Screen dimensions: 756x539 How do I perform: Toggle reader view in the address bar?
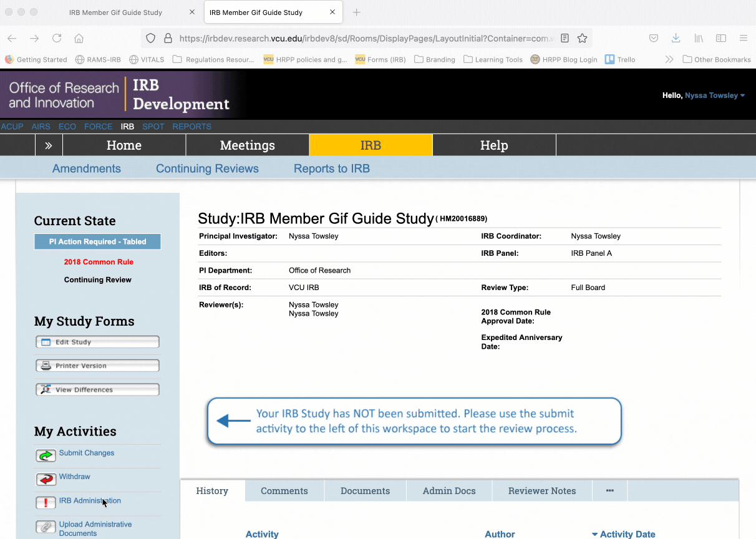[565, 38]
